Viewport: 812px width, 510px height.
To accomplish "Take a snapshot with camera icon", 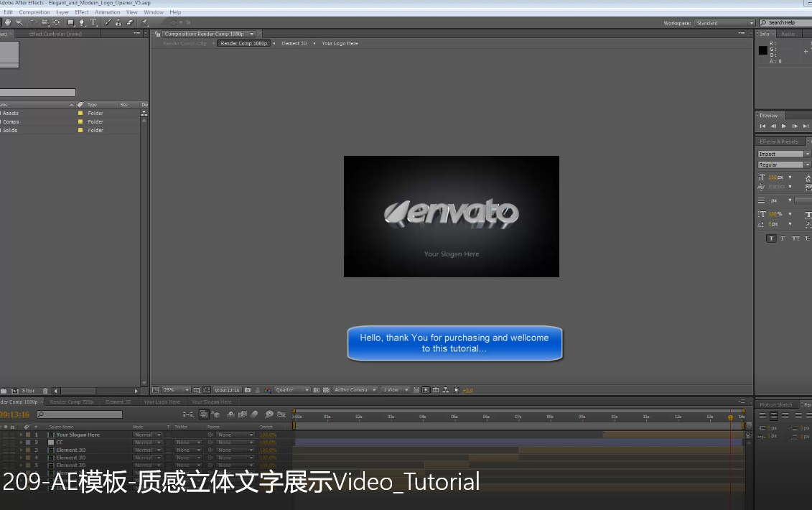I will (248, 390).
